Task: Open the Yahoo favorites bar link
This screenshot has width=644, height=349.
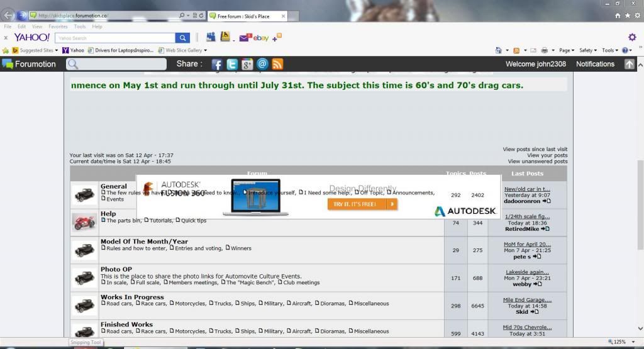Action: click(73, 50)
